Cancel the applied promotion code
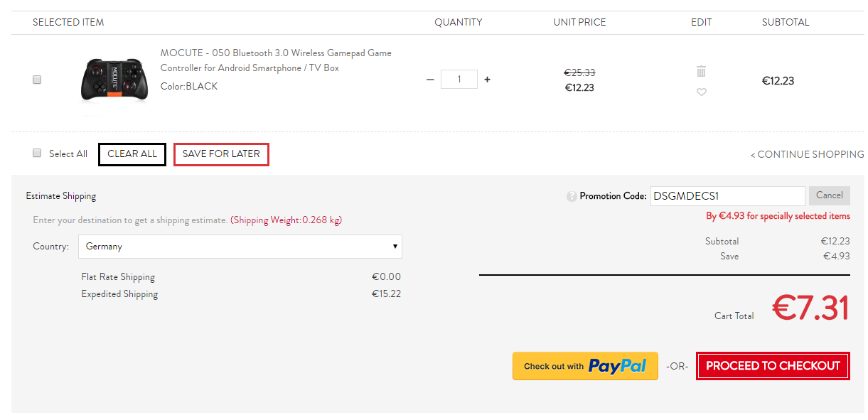The width and height of the screenshot is (868, 420). pyautogui.click(x=829, y=195)
